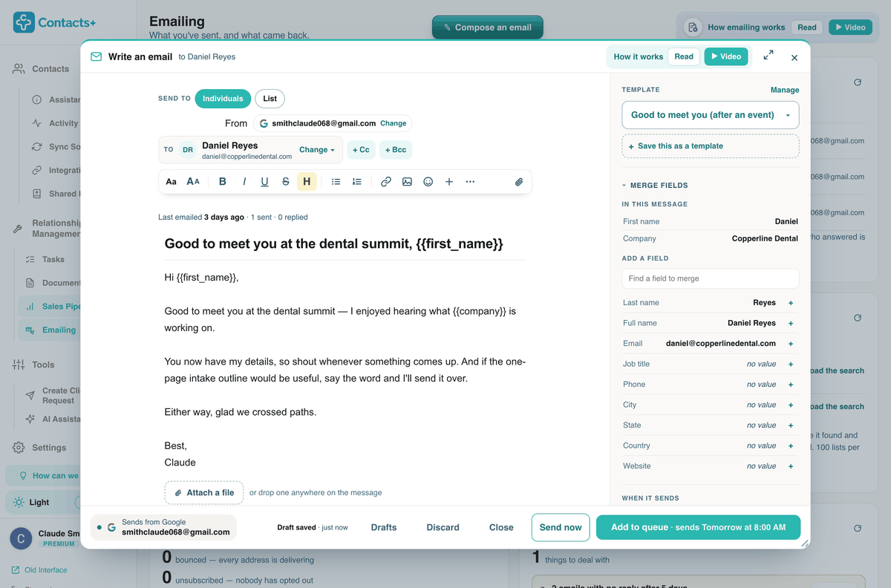Add Job title merge field
Image resolution: width=891 pixels, height=588 pixels.
click(x=791, y=365)
